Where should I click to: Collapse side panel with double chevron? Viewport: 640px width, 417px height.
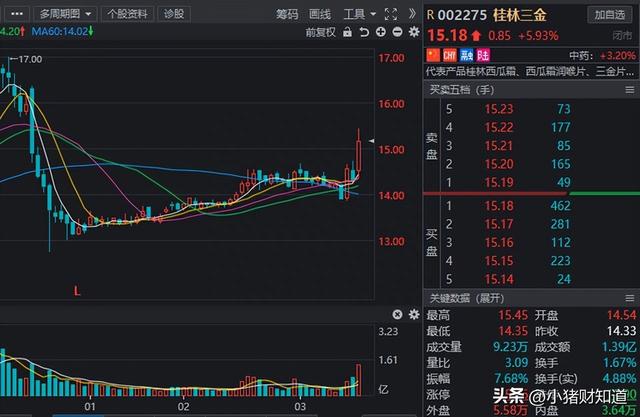(x=412, y=14)
